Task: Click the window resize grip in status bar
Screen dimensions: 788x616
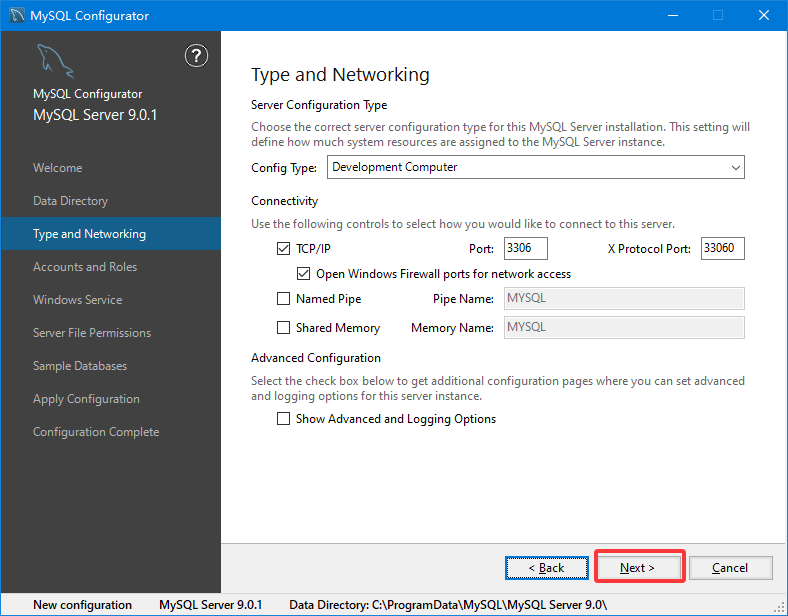Action: pyautogui.click(x=779, y=608)
